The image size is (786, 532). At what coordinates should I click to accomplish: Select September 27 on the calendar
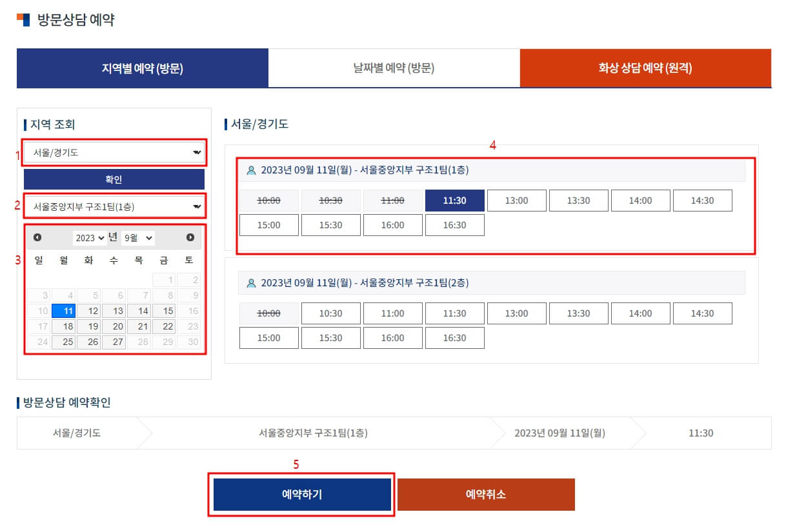tap(114, 342)
